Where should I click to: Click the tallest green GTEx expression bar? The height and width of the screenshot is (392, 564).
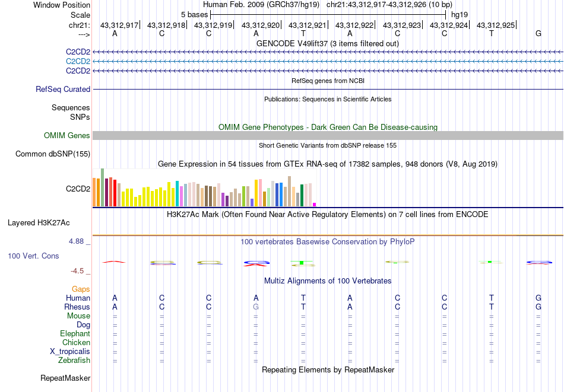pyautogui.click(x=102, y=187)
